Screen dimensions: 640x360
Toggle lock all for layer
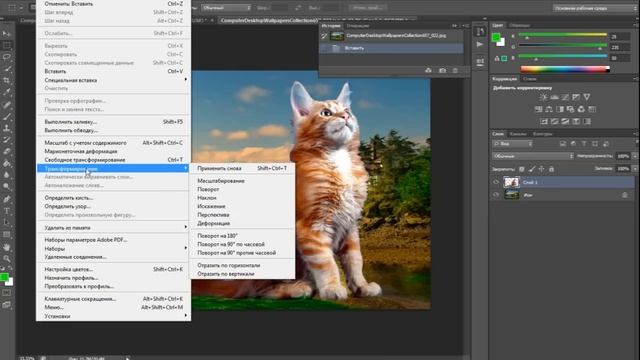pyautogui.click(x=551, y=169)
